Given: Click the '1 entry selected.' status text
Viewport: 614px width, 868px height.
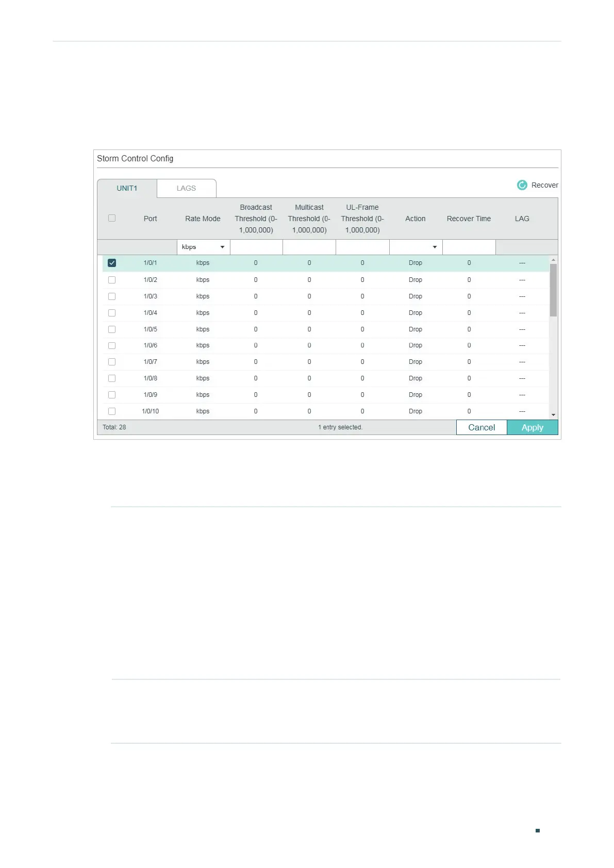Looking at the screenshot, I should pyautogui.click(x=340, y=427).
